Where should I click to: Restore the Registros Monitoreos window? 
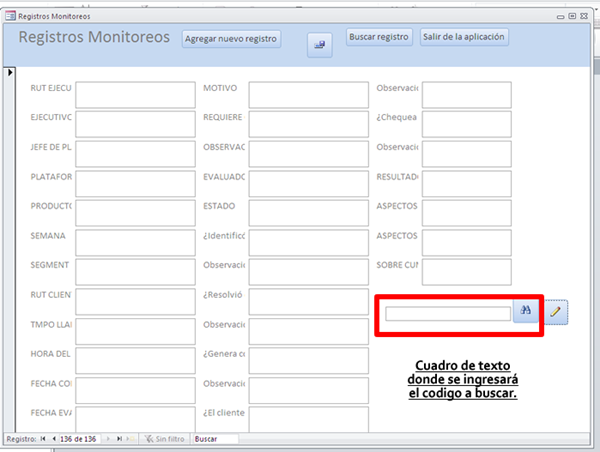tap(572, 16)
